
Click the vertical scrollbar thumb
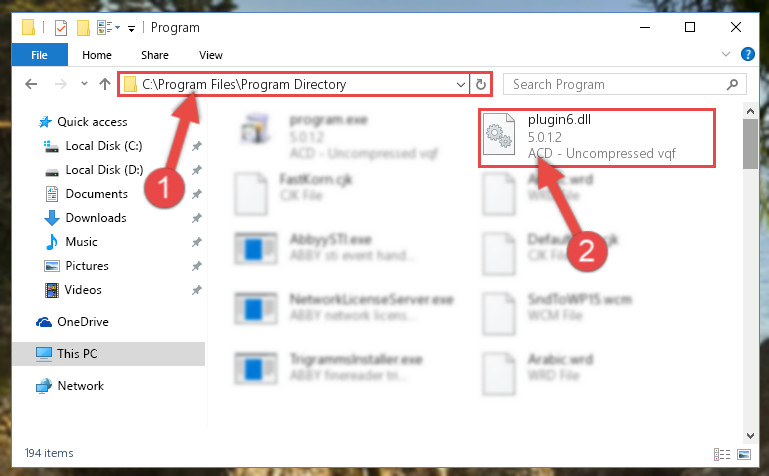point(750,144)
